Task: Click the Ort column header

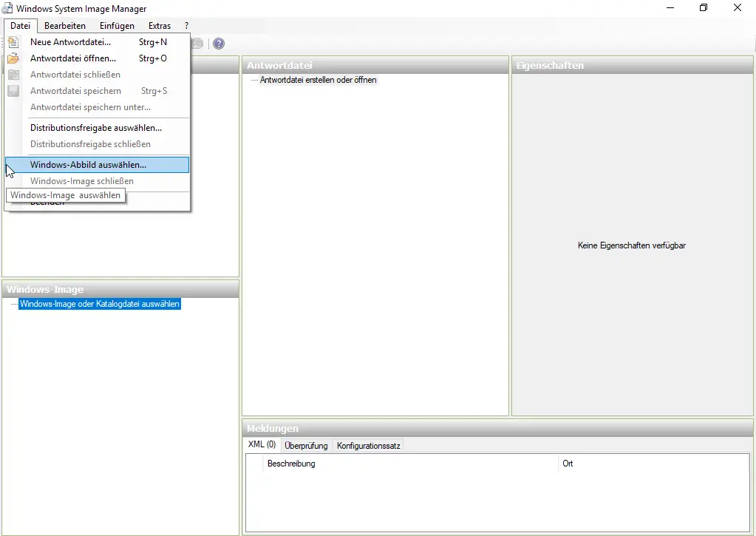Action: coord(653,464)
